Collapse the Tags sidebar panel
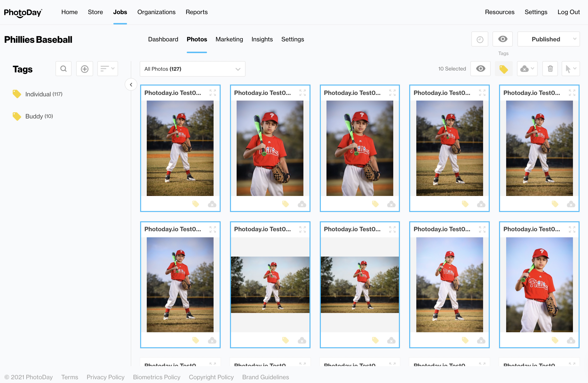The image size is (588, 383). pos(131,85)
